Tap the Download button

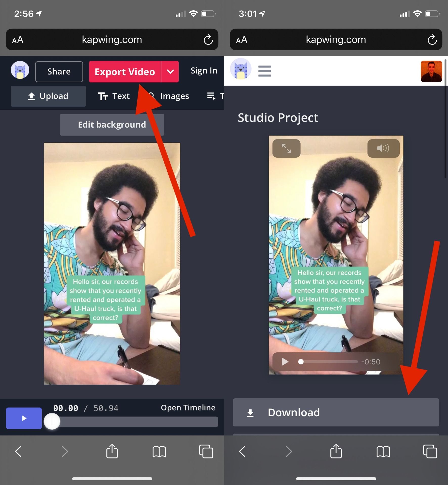click(x=336, y=412)
